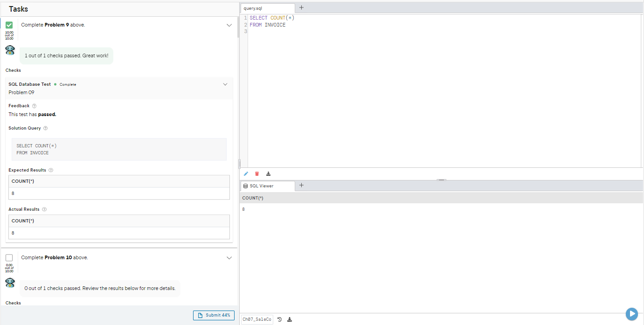Add a new tab beside query.sql
Screen dimensions: 644x325
pyautogui.click(x=301, y=7)
